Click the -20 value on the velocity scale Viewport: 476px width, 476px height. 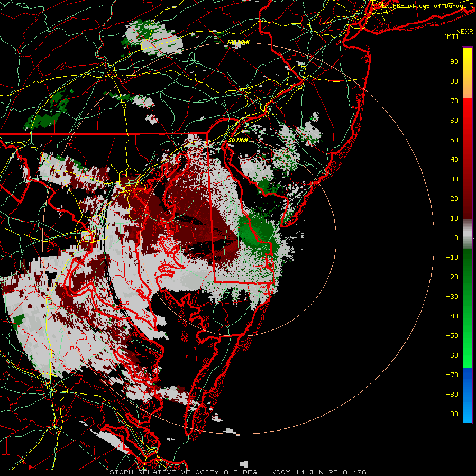click(x=452, y=277)
